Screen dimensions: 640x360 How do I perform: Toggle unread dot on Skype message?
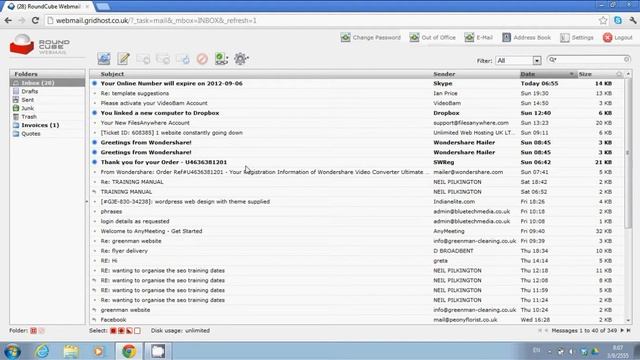click(95, 83)
